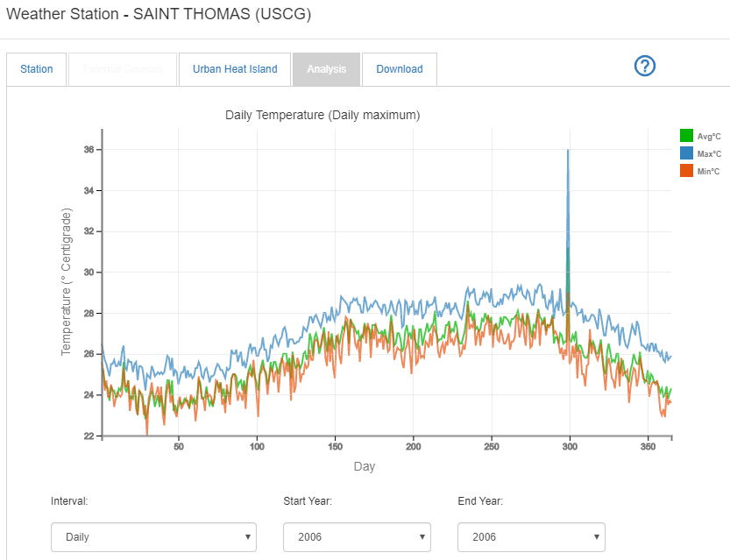Open the End Year dropdown
Image resolution: width=730 pixels, height=560 pixels.
532,537
